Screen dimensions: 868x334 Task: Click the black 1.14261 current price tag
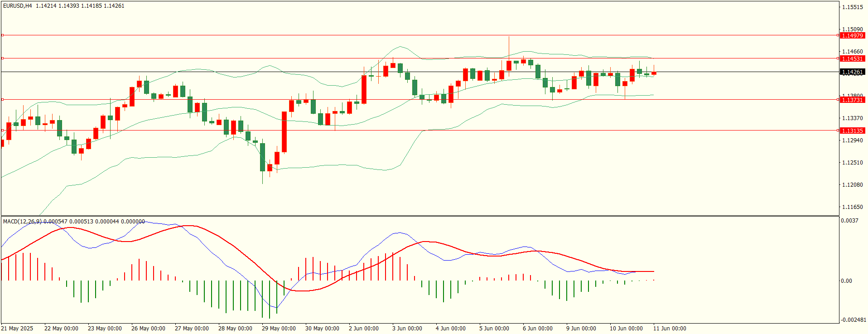point(853,72)
